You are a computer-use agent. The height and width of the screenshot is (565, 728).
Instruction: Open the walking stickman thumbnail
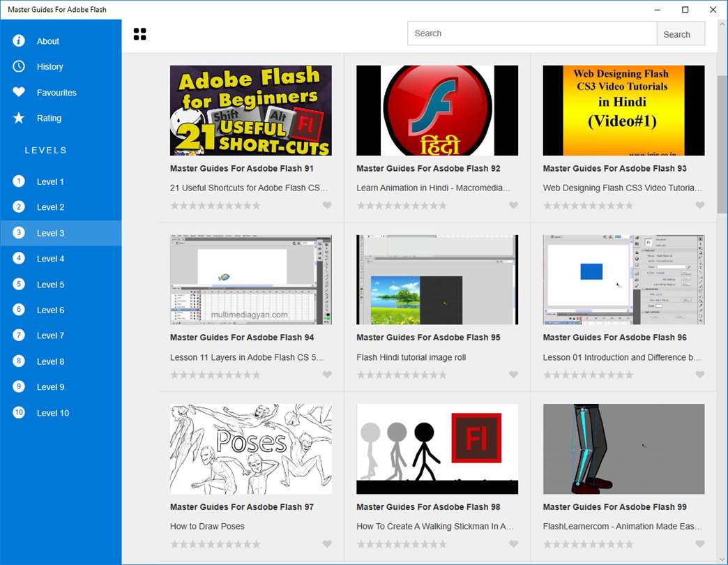coord(437,449)
